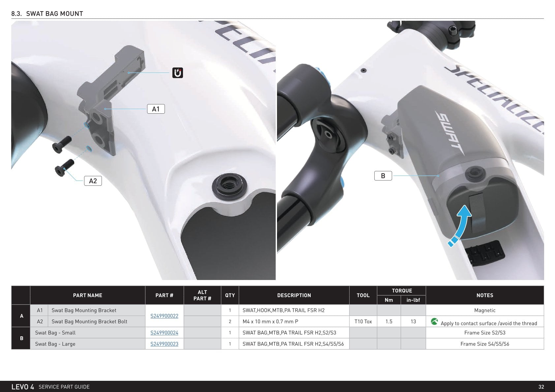
Task: Click the "LEVO 4" footer title
Action: tap(23, 387)
